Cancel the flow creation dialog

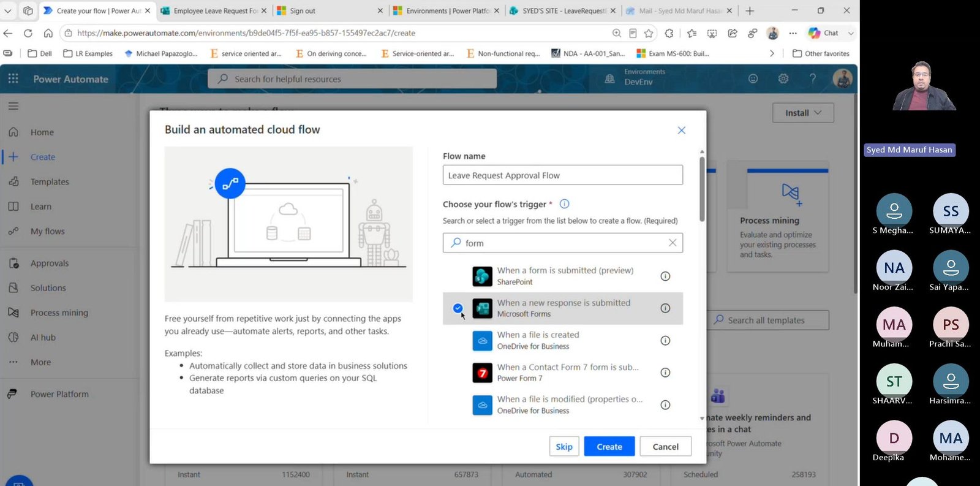pyautogui.click(x=666, y=447)
